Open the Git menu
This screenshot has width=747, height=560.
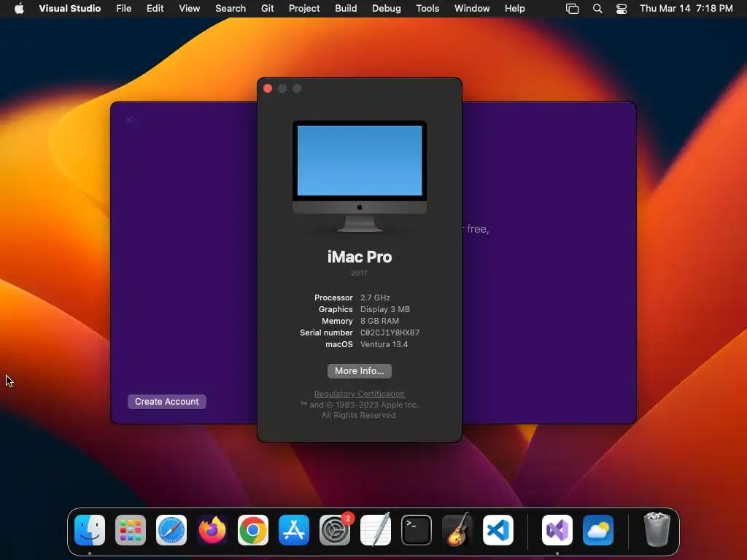pyautogui.click(x=267, y=8)
